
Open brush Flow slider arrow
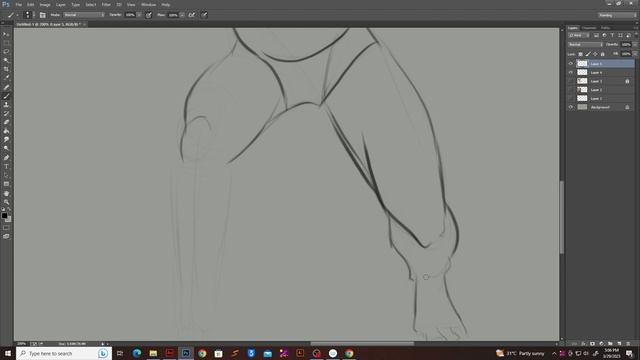[182, 15]
